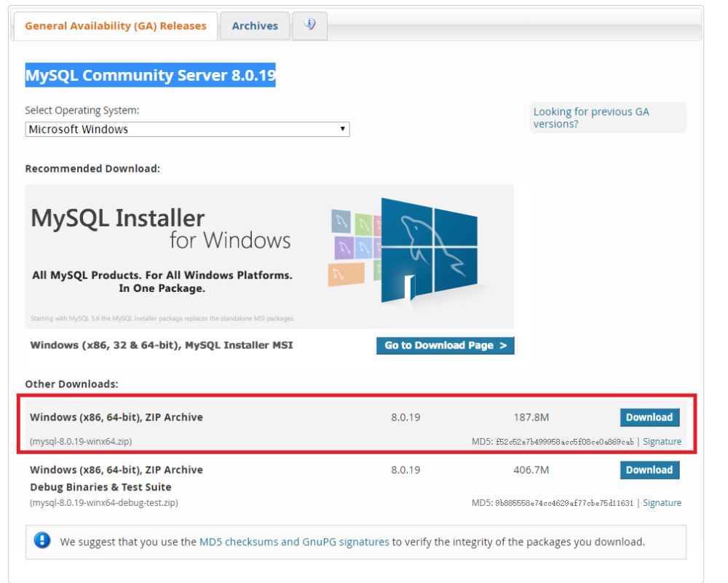
Task: Open the Signature link for the debug test zip
Action: point(661,502)
